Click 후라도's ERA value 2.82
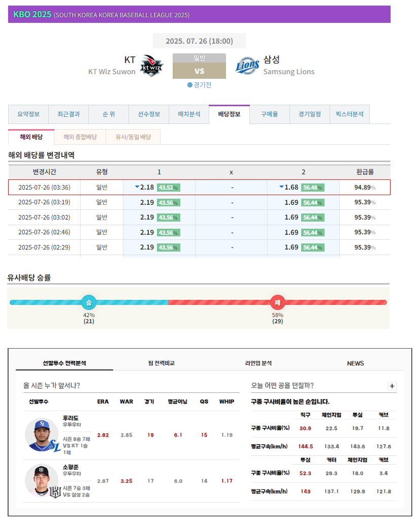The image size is (420, 524). click(103, 435)
